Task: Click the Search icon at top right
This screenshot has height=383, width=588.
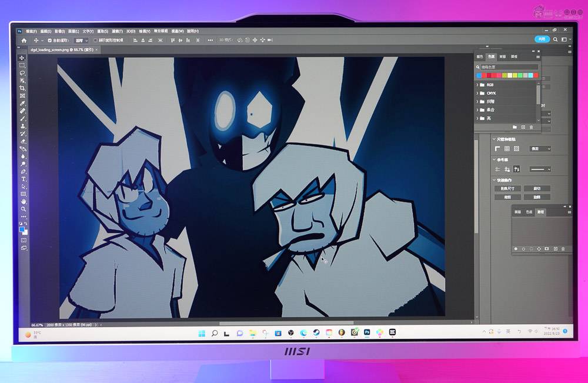Action: (x=556, y=39)
